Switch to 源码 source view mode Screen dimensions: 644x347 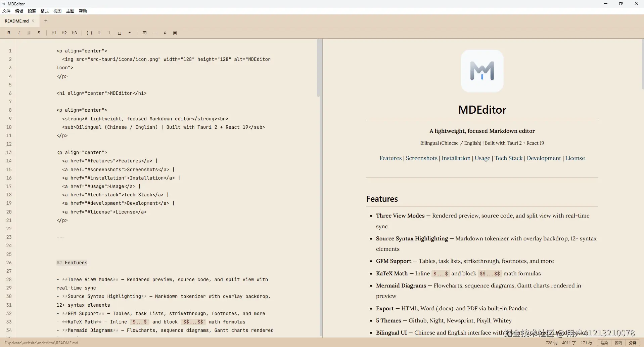(618, 343)
